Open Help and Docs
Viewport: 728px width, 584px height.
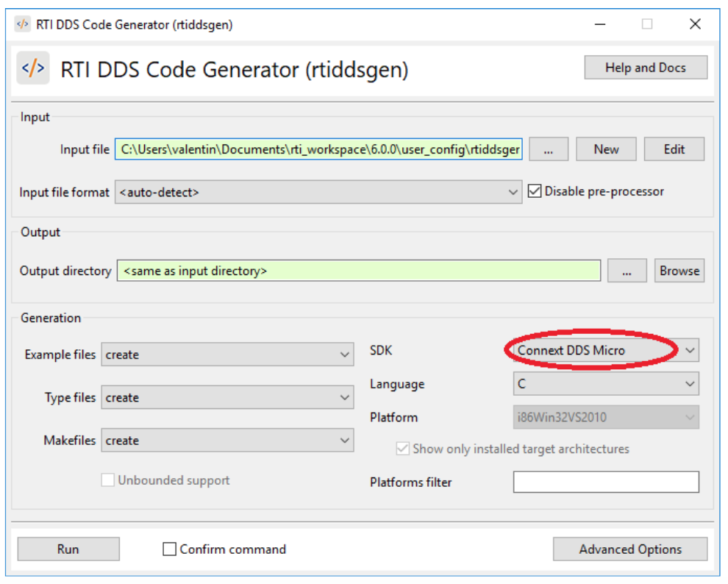(645, 68)
